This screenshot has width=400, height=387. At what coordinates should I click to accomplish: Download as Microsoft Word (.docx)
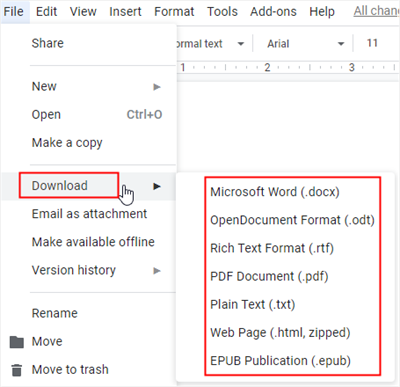[x=275, y=192]
